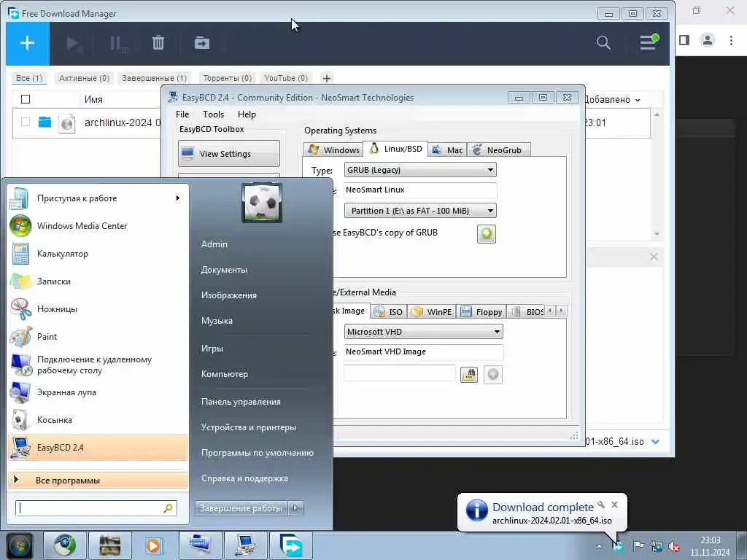Delete selected download with the trash icon
Viewport: 747px width, 560px height.
pos(158,43)
